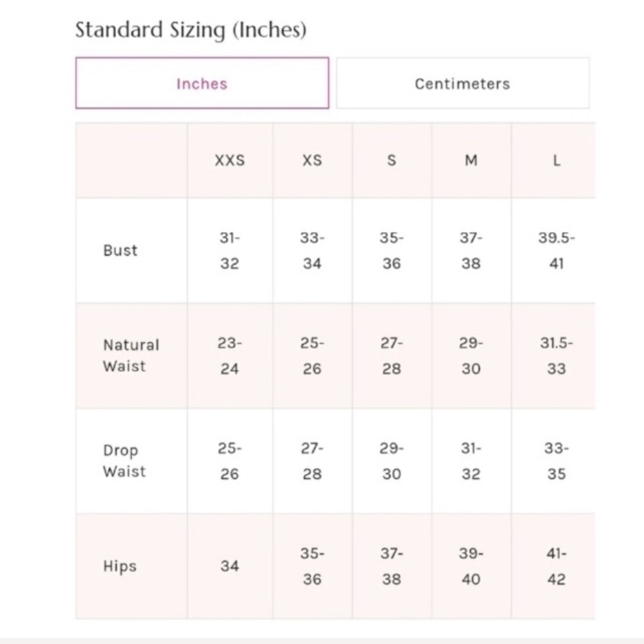The image size is (644, 644).
Task: Select the Drop Waist row label
Action: [124, 461]
